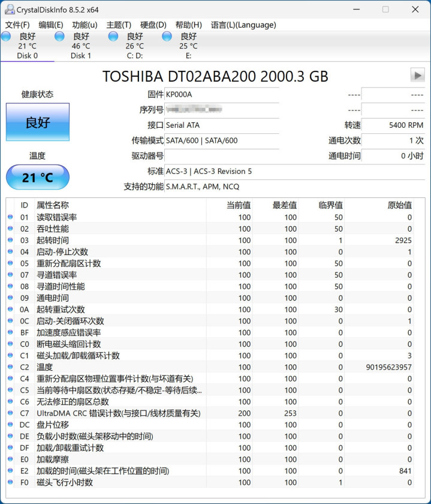This screenshot has width=431, height=504.
Task: Click status dot for E0 加载摩擦
Action: [x=10, y=459]
